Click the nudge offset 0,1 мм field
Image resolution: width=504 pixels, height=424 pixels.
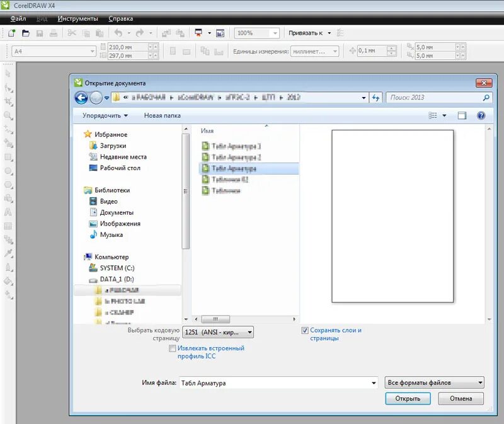pos(372,51)
